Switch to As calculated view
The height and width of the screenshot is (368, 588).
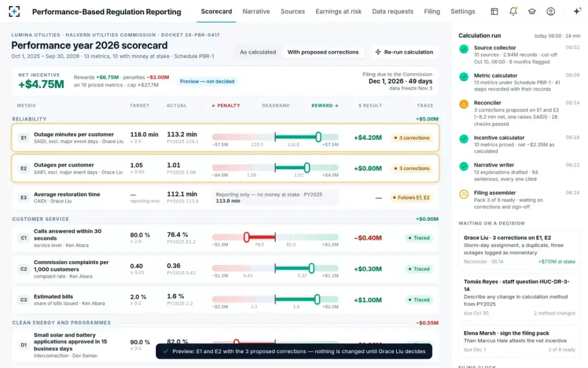click(x=258, y=52)
